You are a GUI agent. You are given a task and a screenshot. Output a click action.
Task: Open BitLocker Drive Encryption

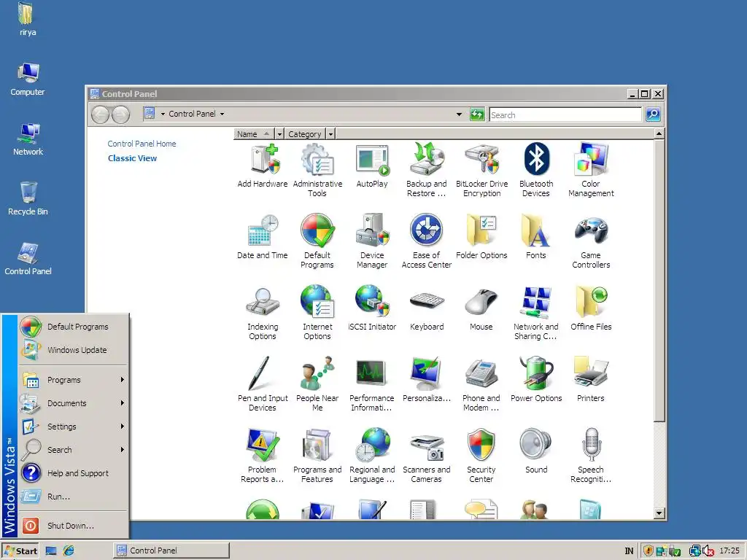[x=481, y=170]
